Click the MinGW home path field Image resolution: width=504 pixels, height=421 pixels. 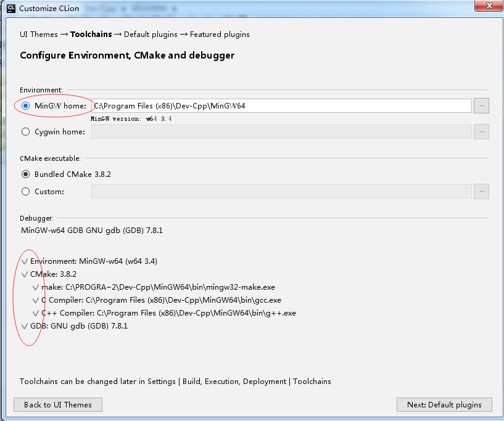(x=281, y=105)
